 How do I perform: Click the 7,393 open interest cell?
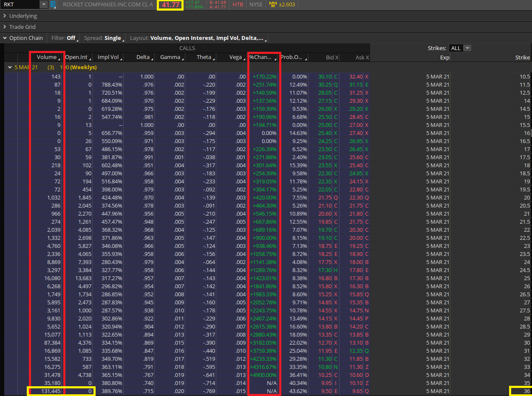coord(84,262)
